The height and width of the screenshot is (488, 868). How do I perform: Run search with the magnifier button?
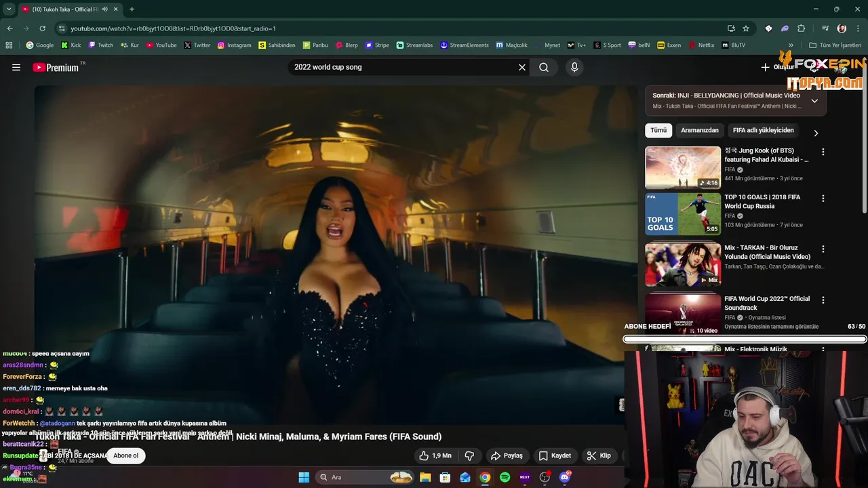(x=544, y=67)
